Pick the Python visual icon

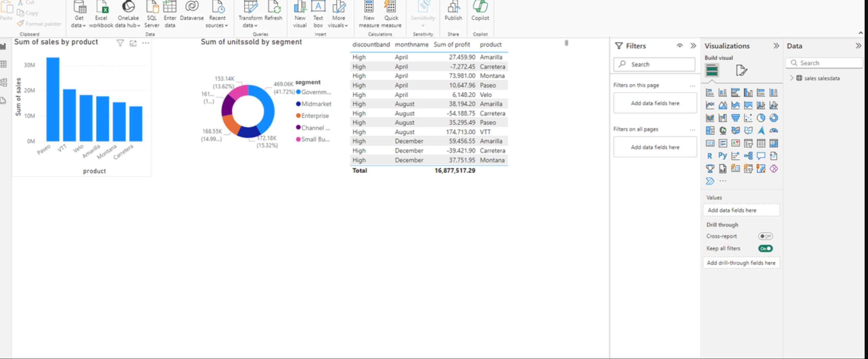pos(723,156)
